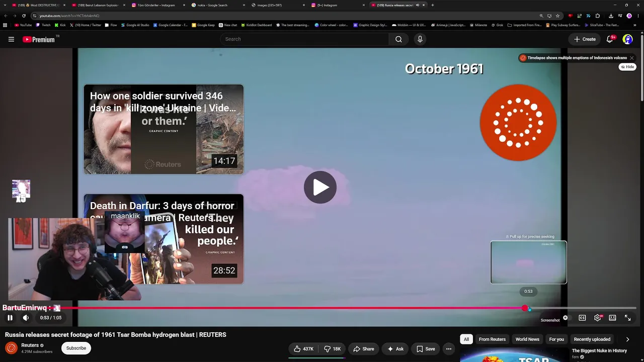Open the player settings gear

[597, 318]
